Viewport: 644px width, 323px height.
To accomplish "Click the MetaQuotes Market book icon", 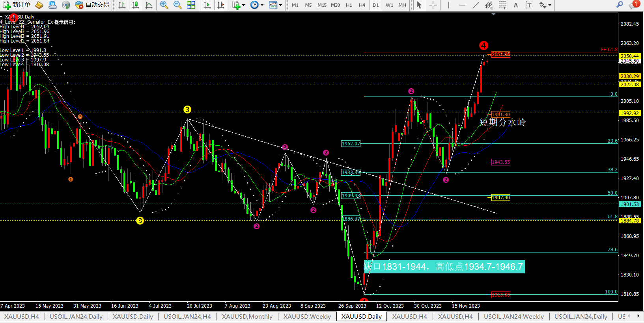I will pyautogui.click(x=39, y=5).
